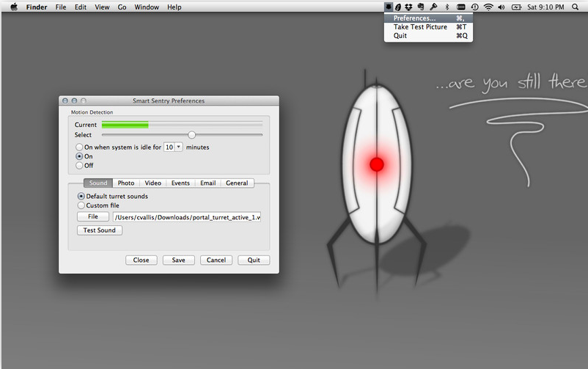Choose the Custom file sound option
Screen dimensions: 588x369
tap(81, 205)
